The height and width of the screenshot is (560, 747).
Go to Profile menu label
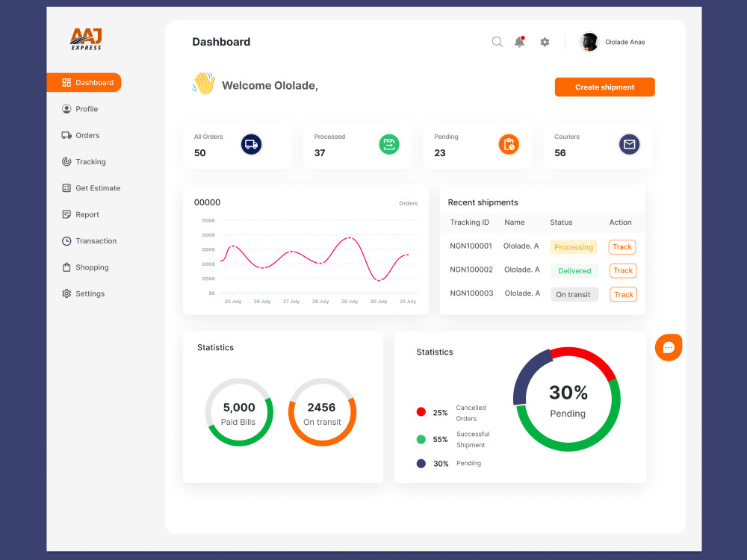click(87, 109)
